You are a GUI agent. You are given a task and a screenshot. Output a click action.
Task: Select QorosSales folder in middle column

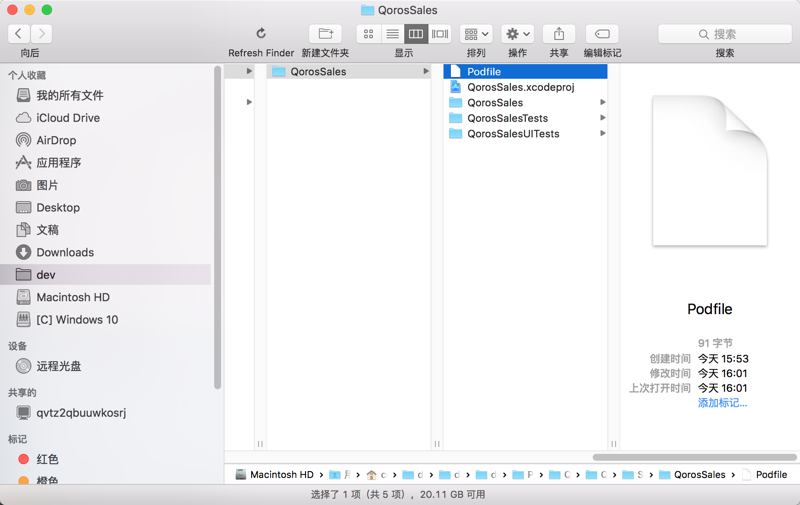(x=348, y=71)
